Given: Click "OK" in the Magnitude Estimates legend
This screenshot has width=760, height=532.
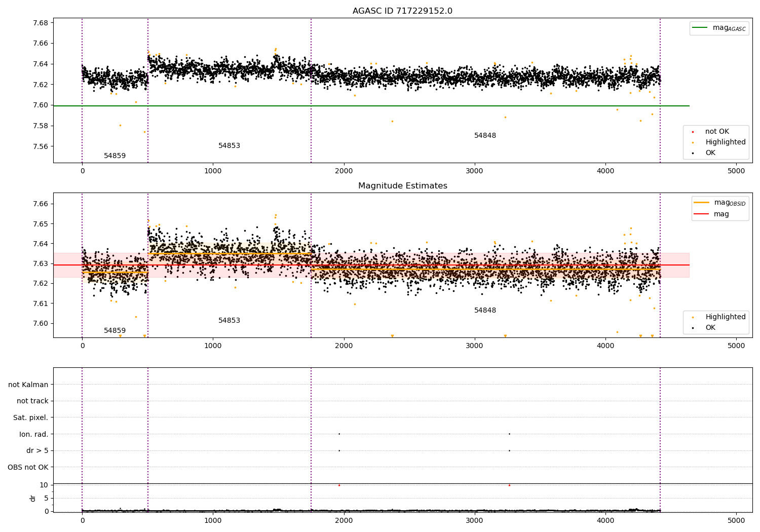Looking at the screenshot, I should (710, 328).
